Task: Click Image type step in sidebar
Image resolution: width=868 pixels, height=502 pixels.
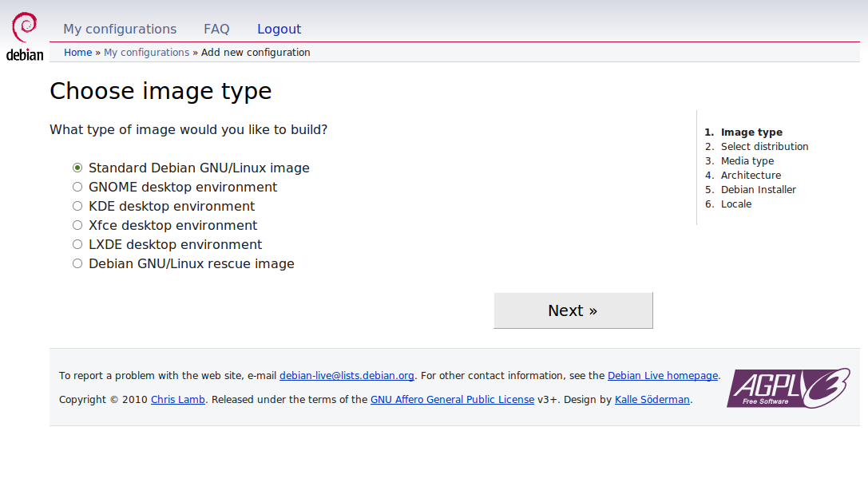Action: 751,132
